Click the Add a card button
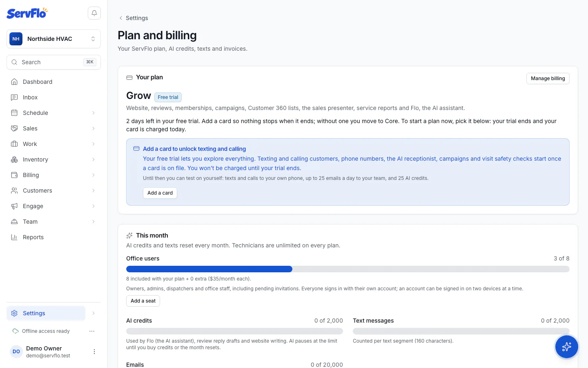The image size is (588, 368). coord(160,193)
